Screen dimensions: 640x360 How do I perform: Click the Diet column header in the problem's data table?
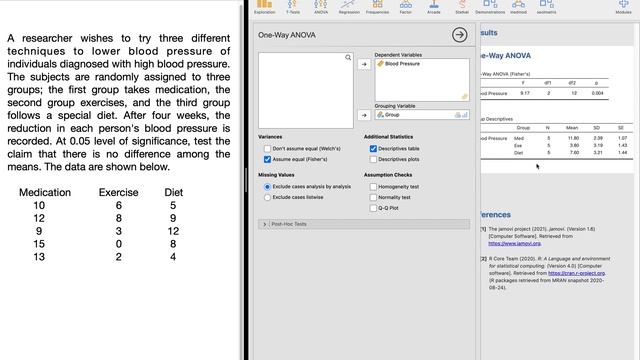[x=173, y=192]
